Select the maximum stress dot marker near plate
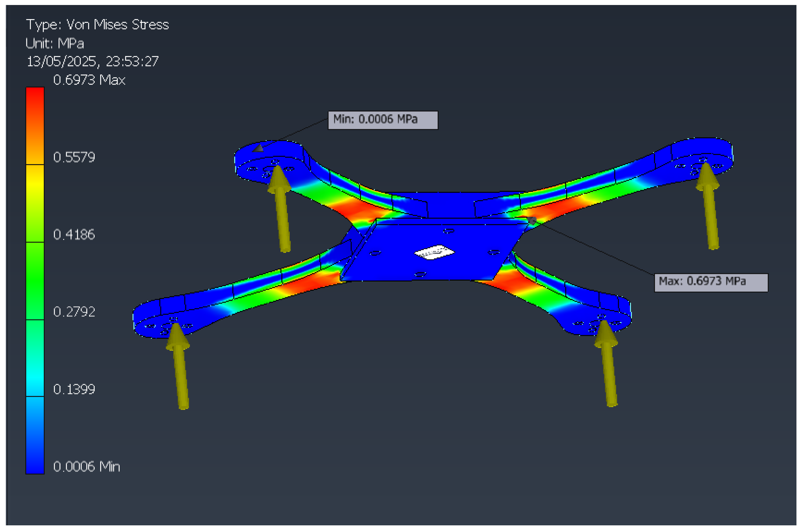This screenshot has width=802, height=532. (x=532, y=221)
